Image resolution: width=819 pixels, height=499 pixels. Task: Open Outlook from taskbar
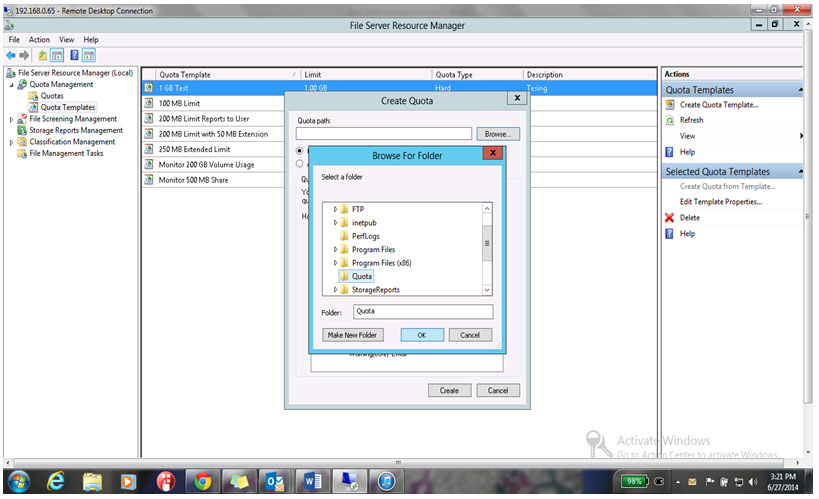274,481
